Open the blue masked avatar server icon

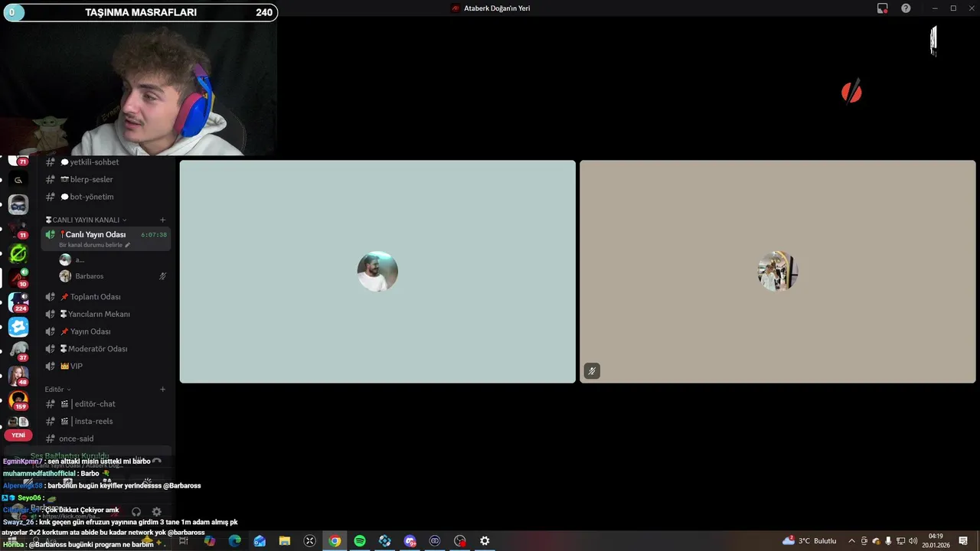click(x=18, y=204)
